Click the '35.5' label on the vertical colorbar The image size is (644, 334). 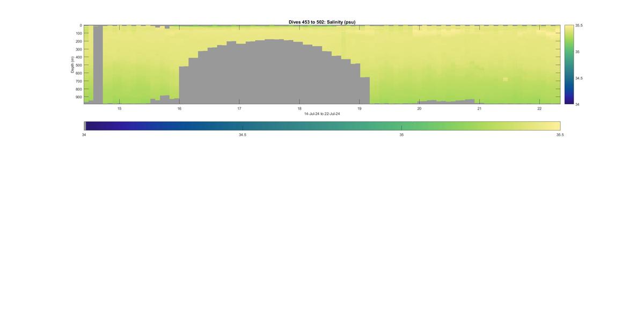[579, 25]
